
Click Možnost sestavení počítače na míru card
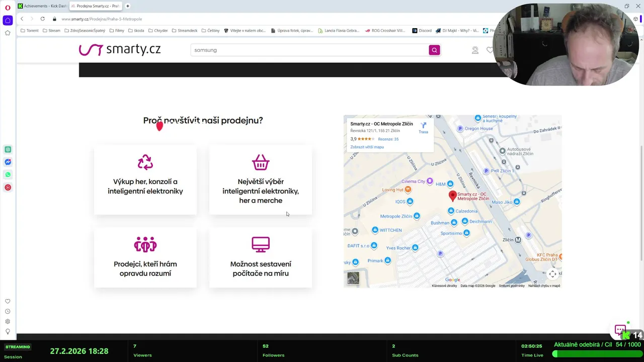point(261,258)
